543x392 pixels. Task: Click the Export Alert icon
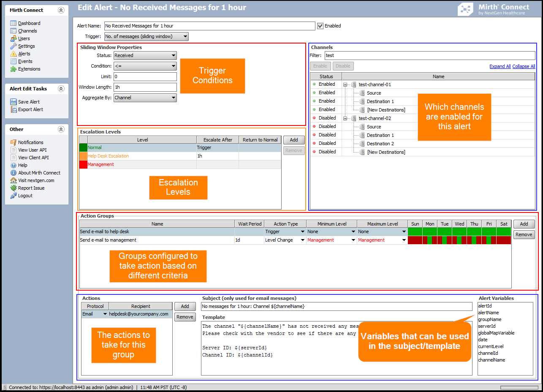(x=13, y=109)
